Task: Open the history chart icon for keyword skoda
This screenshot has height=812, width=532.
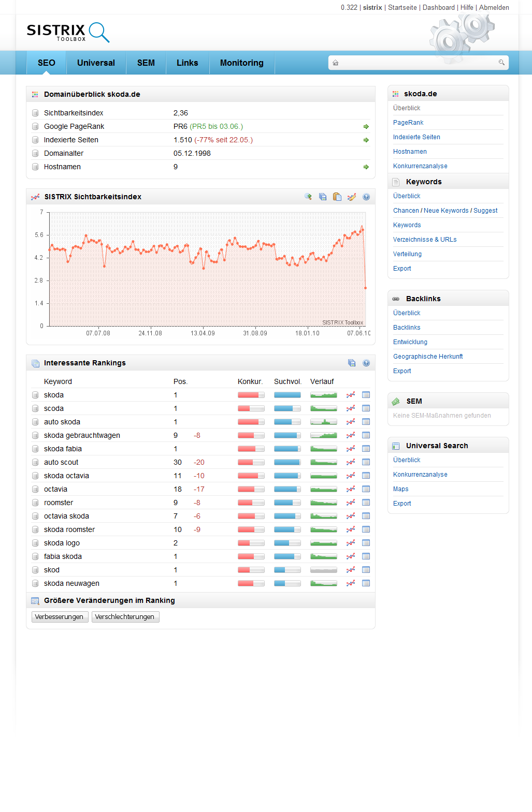Action: click(x=351, y=395)
